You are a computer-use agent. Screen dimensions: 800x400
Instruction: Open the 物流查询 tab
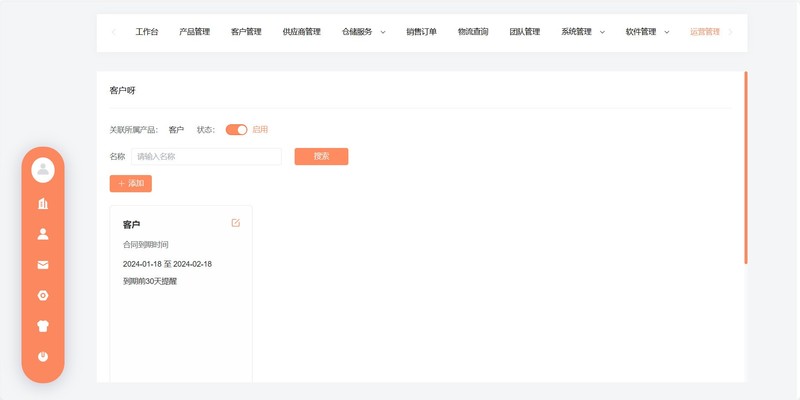[473, 32]
